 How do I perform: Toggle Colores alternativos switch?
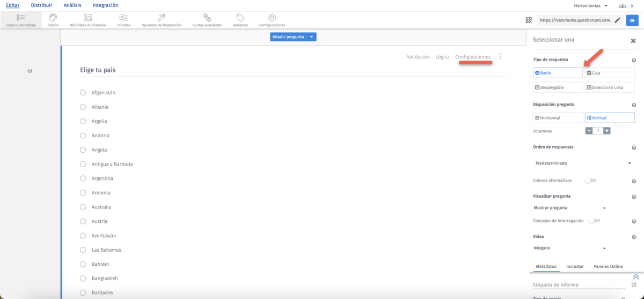point(590,181)
